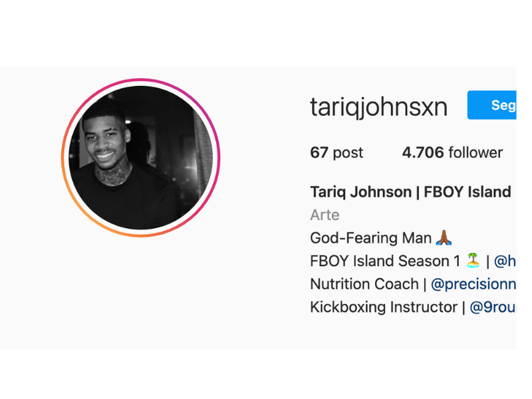
Task: Click the Segui follow button
Action: click(x=491, y=105)
